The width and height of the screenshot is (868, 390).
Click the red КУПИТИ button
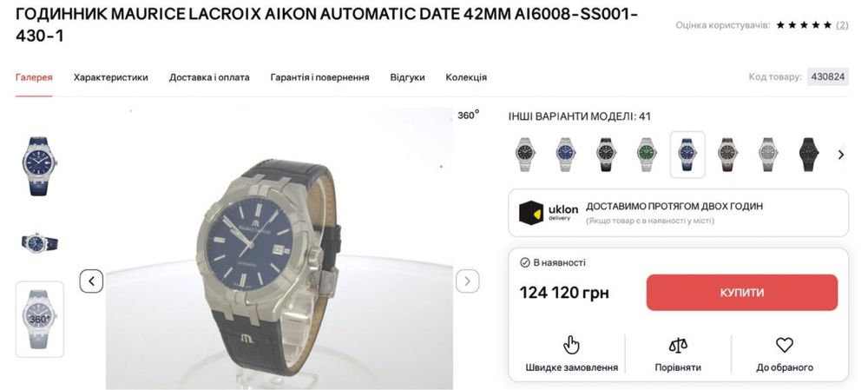[x=742, y=293]
